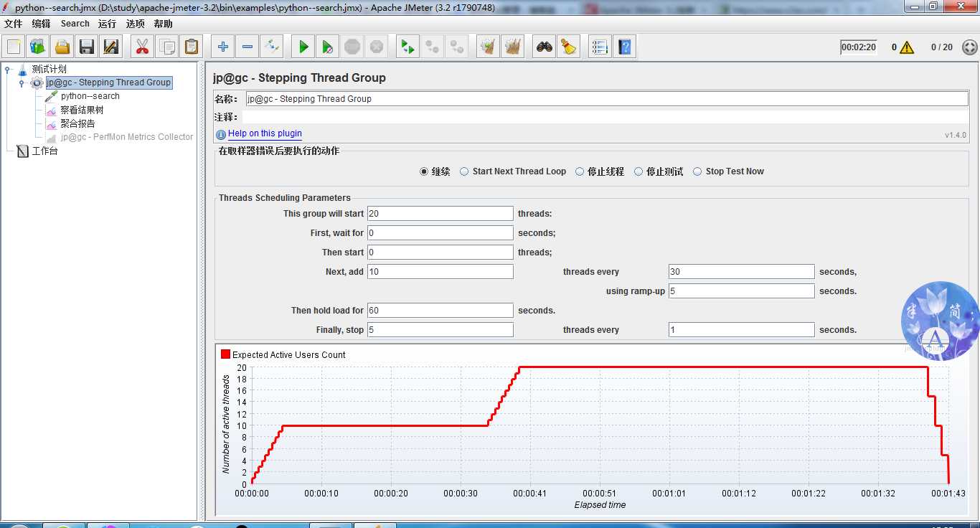Click the This group will start field
Viewport: 980px width, 528px height.
[440, 214]
